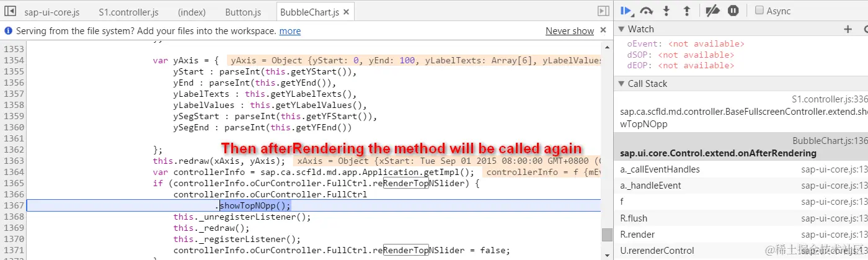Select the a._handleEvent call stack frame
The width and height of the screenshot is (868, 260).
point(741,186)
